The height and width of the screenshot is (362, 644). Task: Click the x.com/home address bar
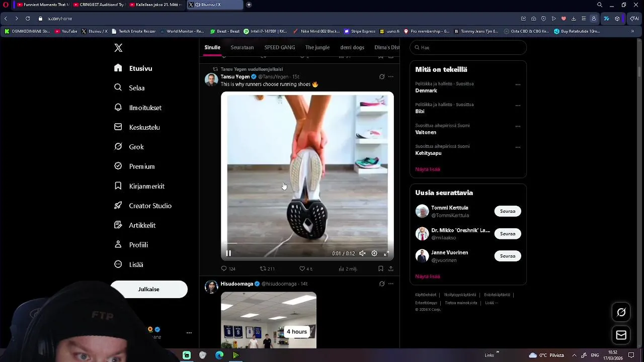pos(60,19)
